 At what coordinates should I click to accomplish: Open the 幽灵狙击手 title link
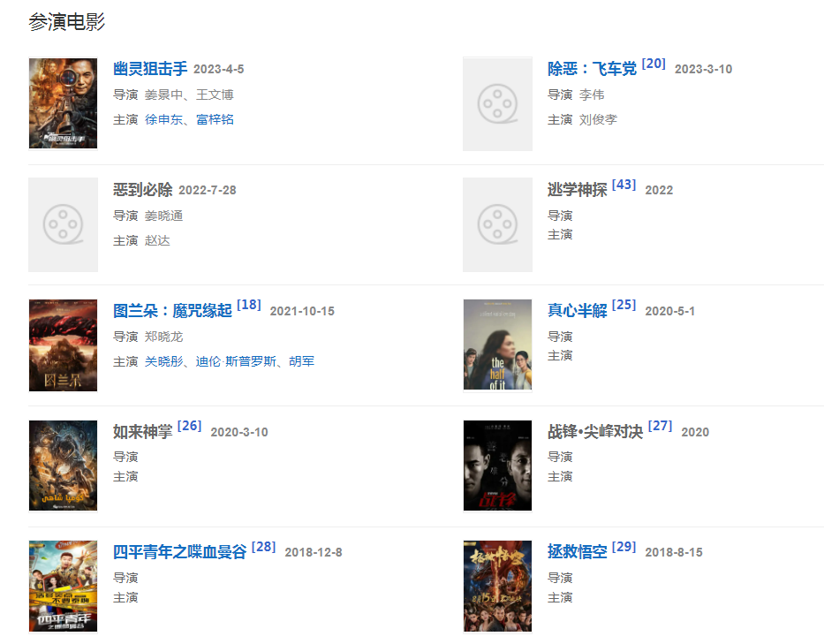pyautogui.click(x=150, y=69)
